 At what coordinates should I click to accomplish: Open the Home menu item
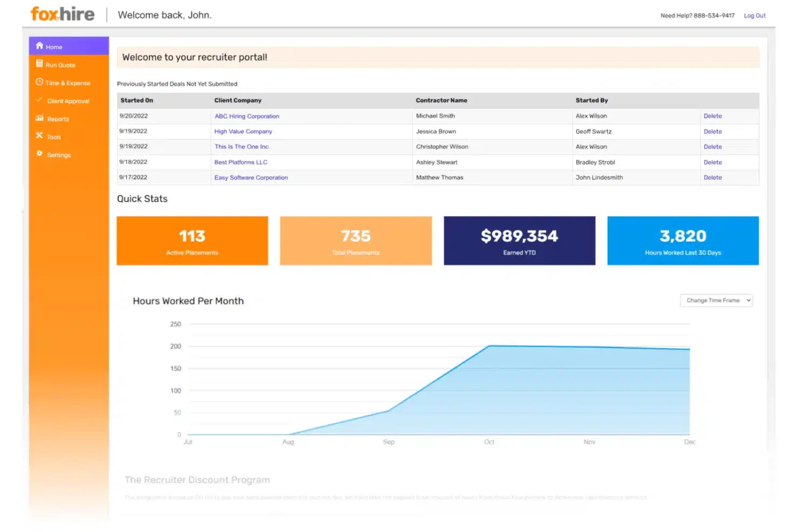coord(69,46)
